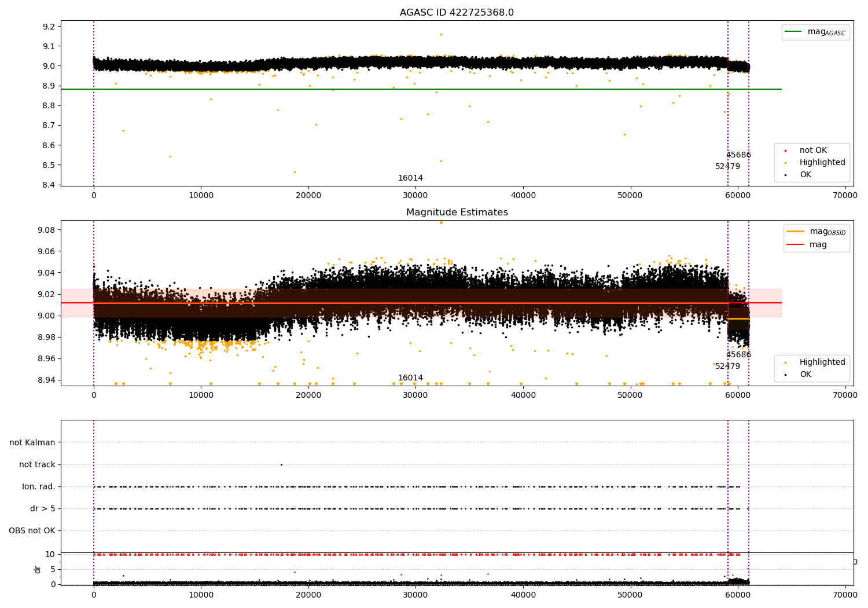The height and width of the screenshot is (608, 868).
Task: Click the "8.6" y-axis tick in the top plot
Action: 49,145
